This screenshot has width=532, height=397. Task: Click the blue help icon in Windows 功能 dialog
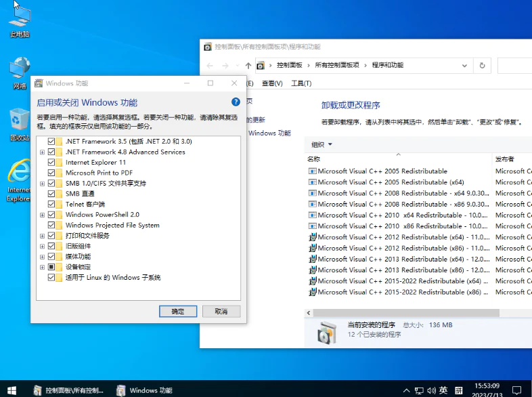point(236,102)
